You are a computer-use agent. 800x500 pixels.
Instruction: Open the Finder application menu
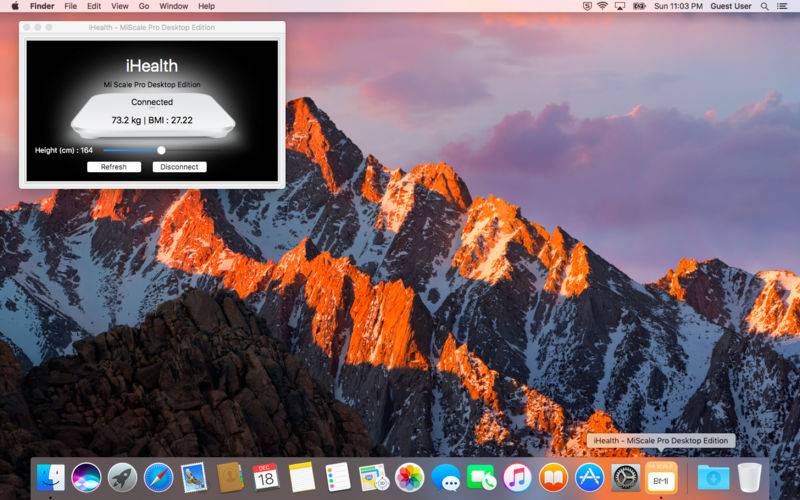point(42,6)
